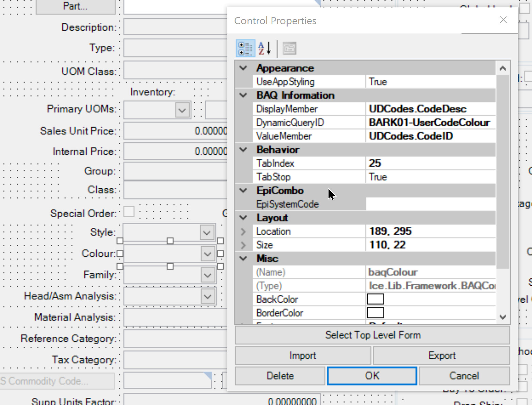The width and height of the screenshot is (532, 405).
Task: Click the Description field on form
Action: coord(175,27)
